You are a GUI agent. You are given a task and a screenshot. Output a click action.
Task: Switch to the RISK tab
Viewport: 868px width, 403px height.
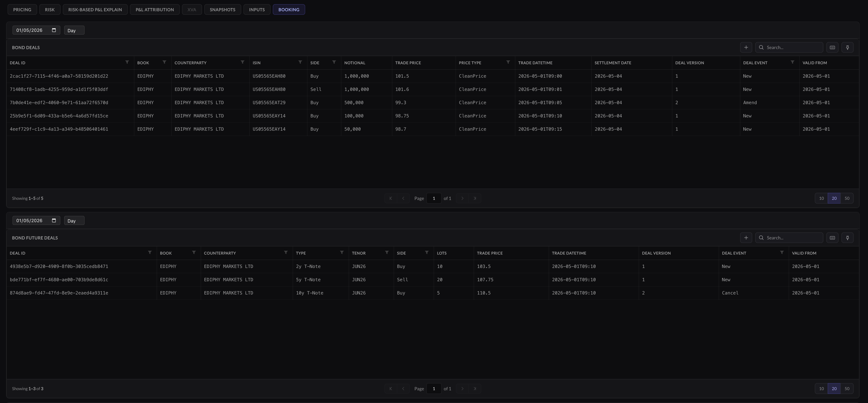tap(50, 9)
